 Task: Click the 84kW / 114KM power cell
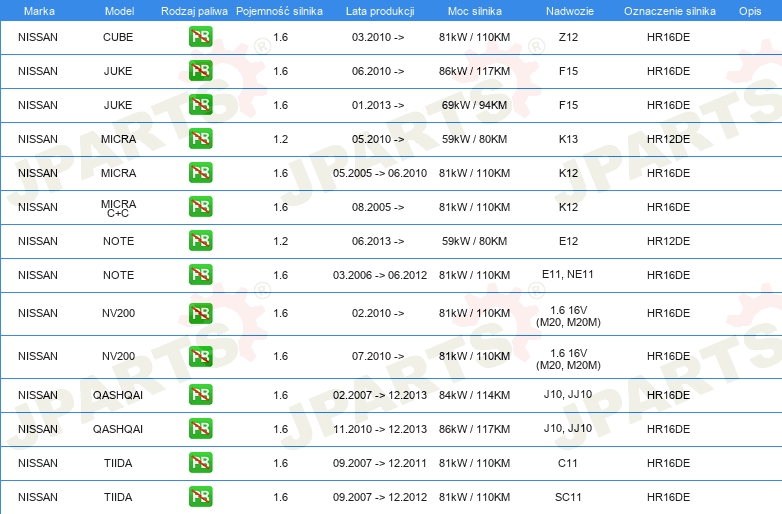[x=474, y=395]
